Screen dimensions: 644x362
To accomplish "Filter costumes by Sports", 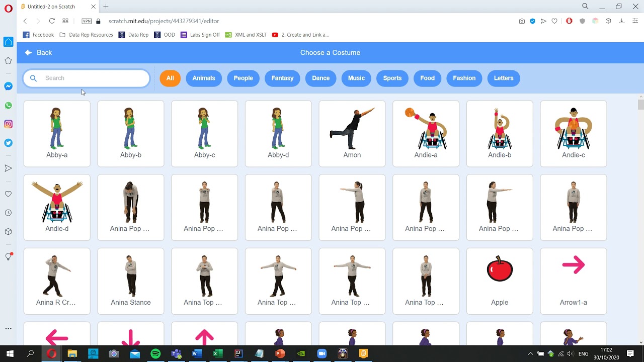I will point(392,78).
